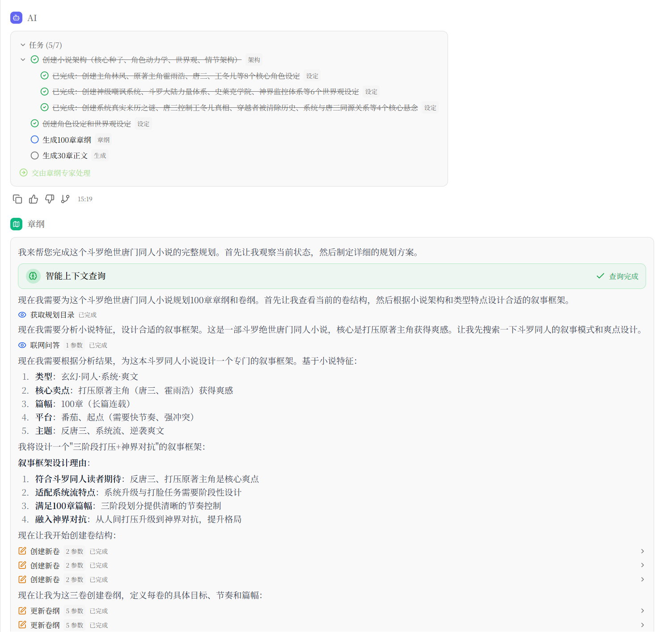
Task: Click the 章纲 tag beside 生成100章章纲
Action: coord(103,140)
